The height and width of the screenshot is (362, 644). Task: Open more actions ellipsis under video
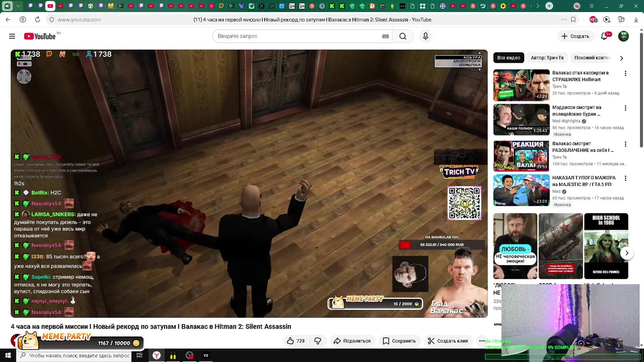point(481,341)
